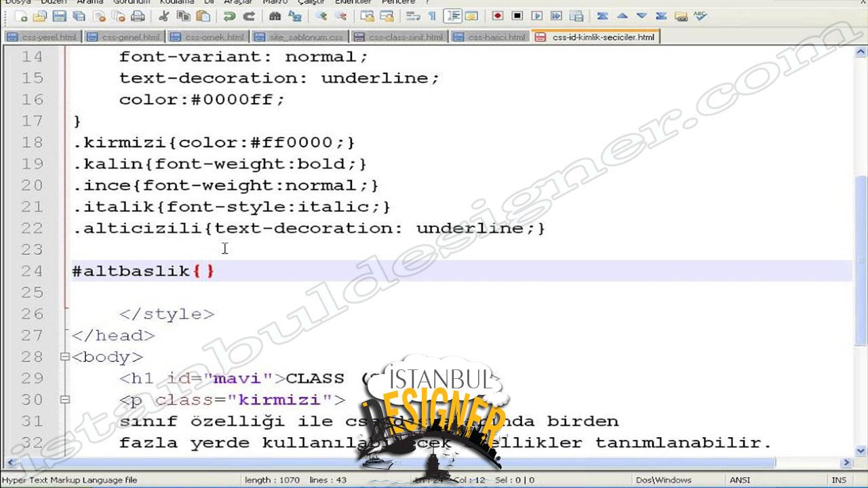Viewport: 868px width, 488px height.
Task: Collapse the body tag fold marker
Action: (x=64, y=357)
